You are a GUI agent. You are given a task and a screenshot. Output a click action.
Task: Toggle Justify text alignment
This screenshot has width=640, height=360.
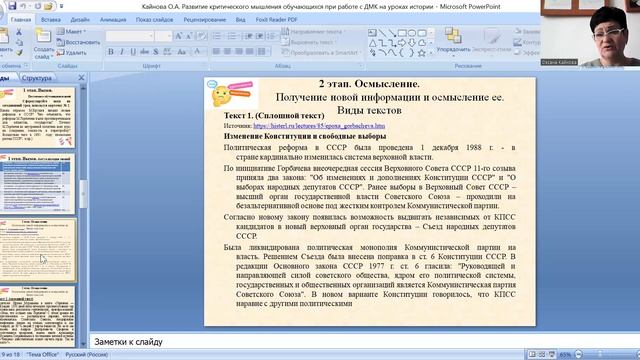click(x=249, y=51)
